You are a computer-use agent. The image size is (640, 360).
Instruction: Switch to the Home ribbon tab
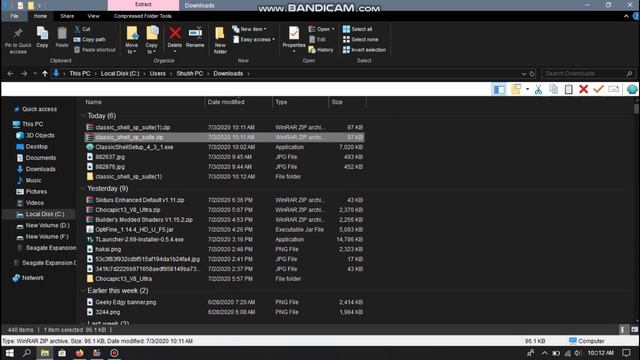pos(40,16)
